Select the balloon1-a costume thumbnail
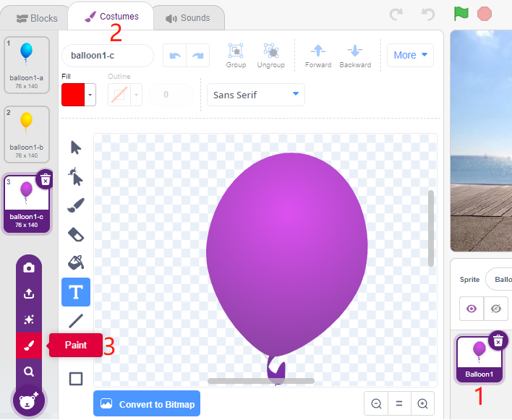This screenshot has height=420, width=512. click(27, 65)
